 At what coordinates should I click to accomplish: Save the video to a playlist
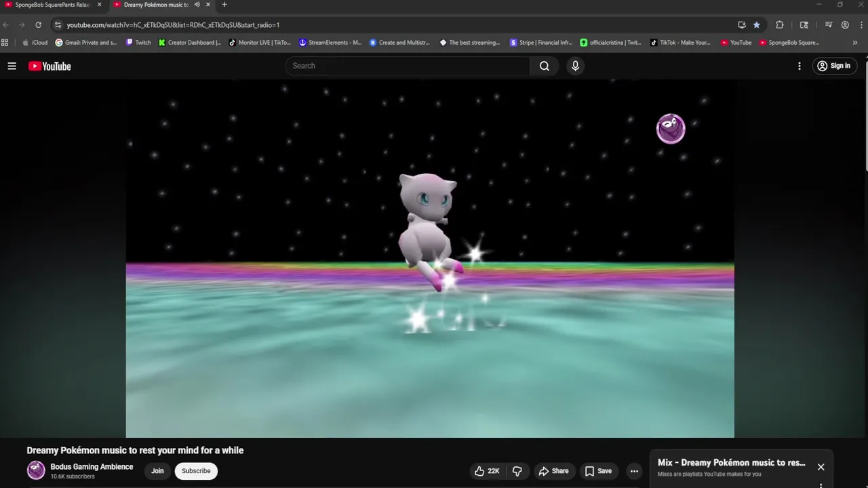pyautogui.click(x=598, y=471)
